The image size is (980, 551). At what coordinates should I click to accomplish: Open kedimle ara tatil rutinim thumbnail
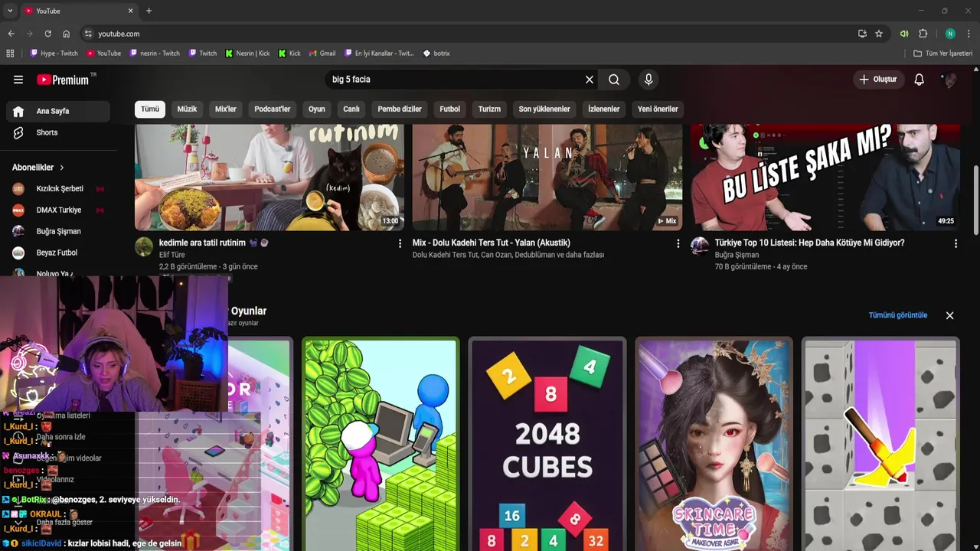[269, 178]
